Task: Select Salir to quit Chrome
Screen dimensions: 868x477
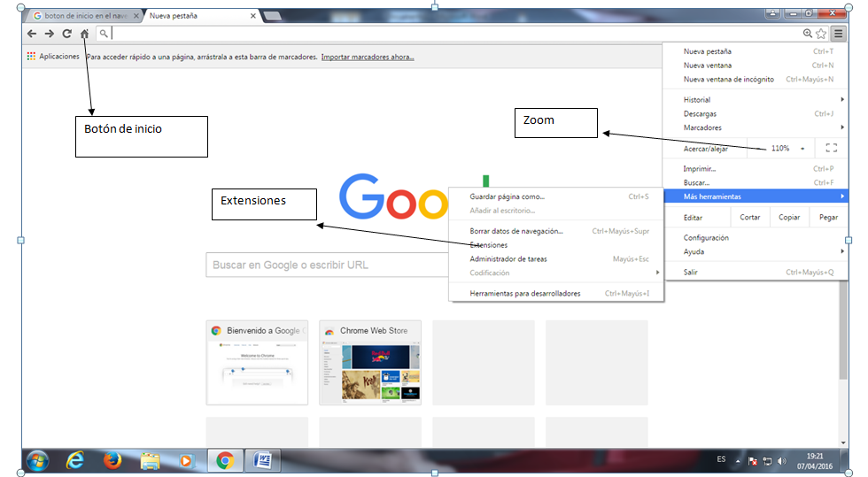Action: pyautogui.click(x=756, y=272)
